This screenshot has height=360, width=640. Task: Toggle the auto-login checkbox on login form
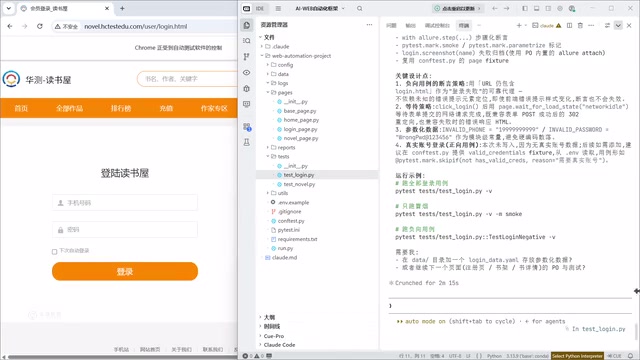click(x=54, y=251)
